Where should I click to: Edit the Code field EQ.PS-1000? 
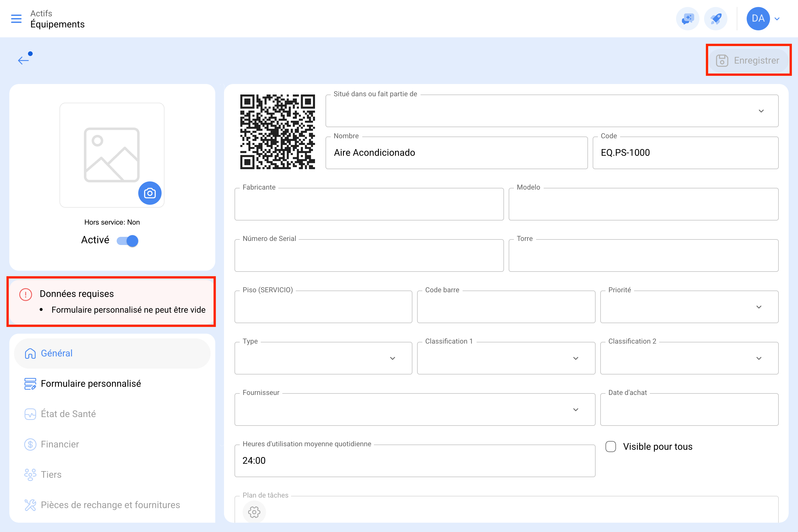click(x=685, y=153)
